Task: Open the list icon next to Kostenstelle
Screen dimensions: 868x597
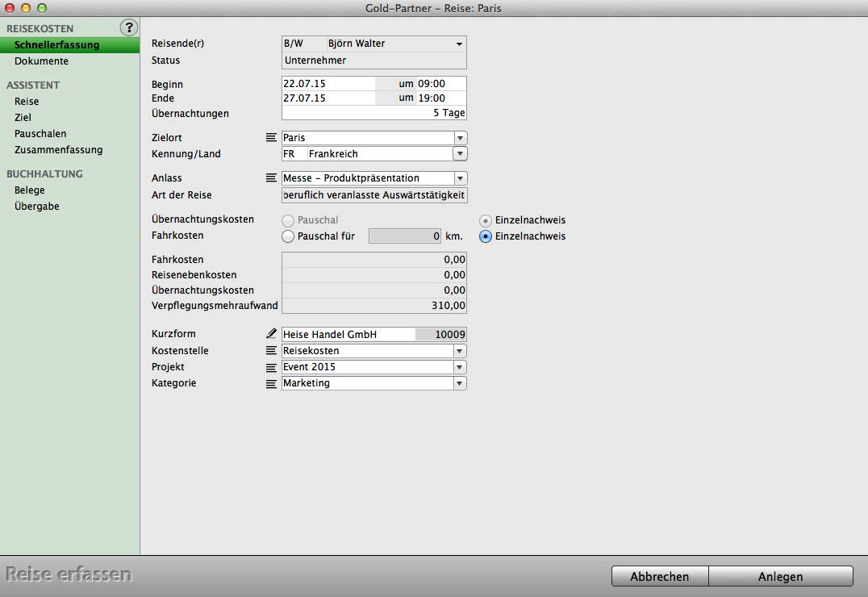Action: tap(271, 351)
